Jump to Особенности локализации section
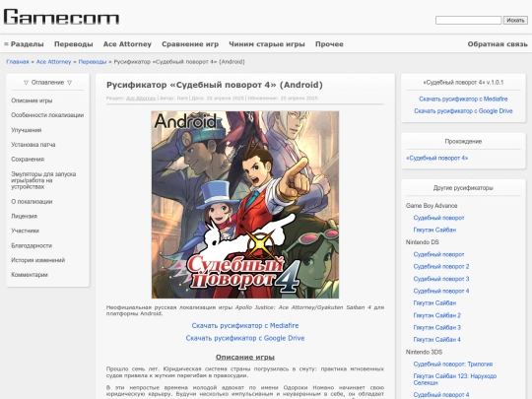Screen dimensions: 532x399 point(47,115)
